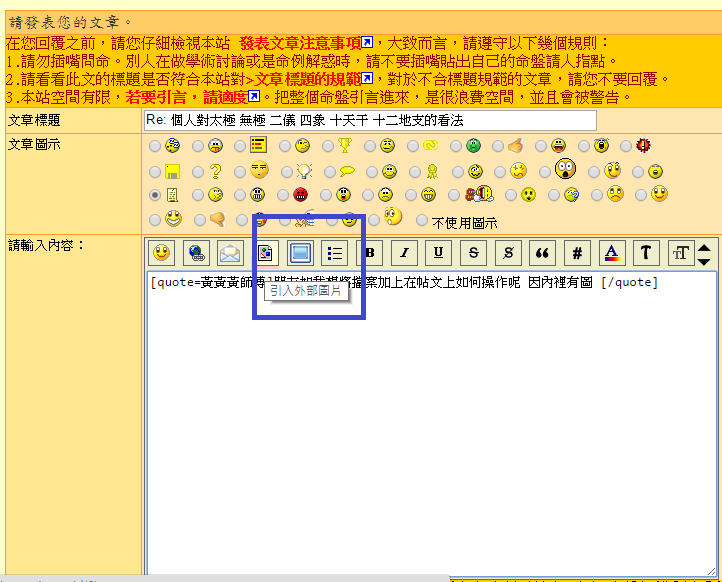Click the slashed S toolbar button

508,253
